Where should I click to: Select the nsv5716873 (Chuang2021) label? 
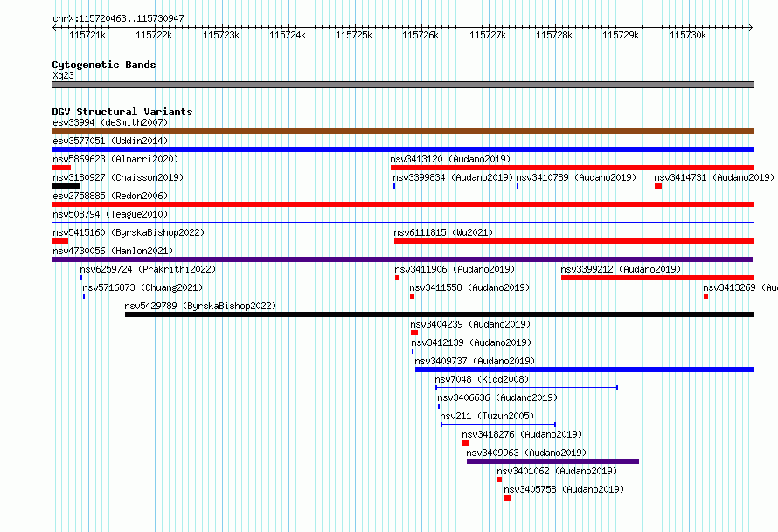pyautogui.click(x=142, y=287)
